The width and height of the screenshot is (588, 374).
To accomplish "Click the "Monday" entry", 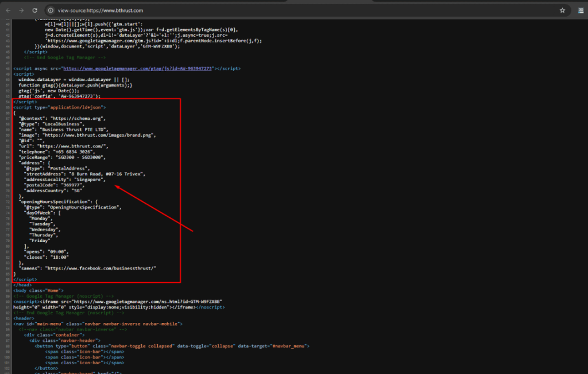I will tap(41, 219).
